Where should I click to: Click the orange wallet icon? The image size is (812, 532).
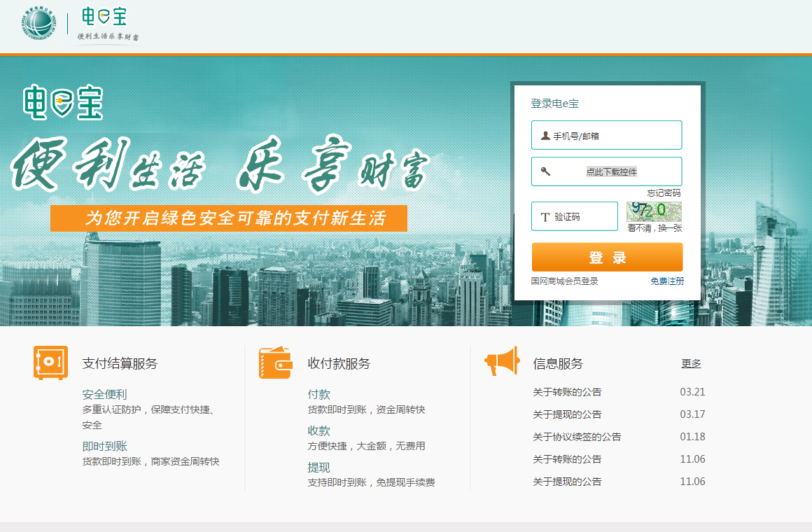[276, 363]
